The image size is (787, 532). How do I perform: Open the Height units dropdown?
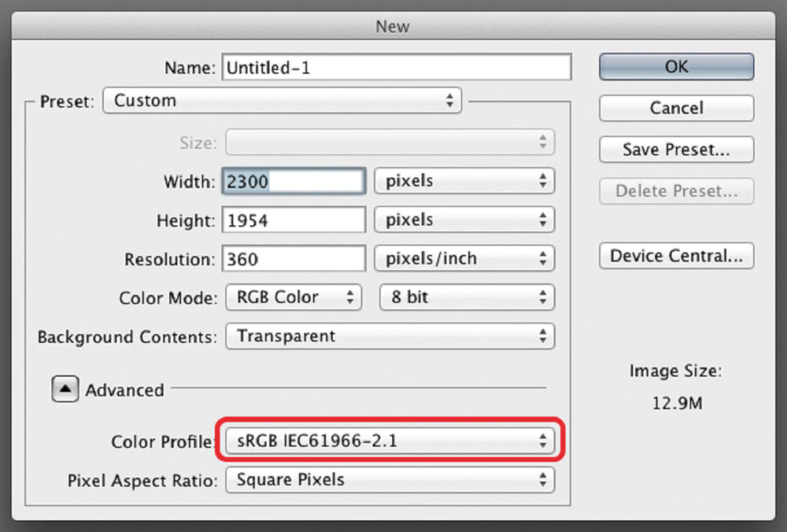(464, 220)
